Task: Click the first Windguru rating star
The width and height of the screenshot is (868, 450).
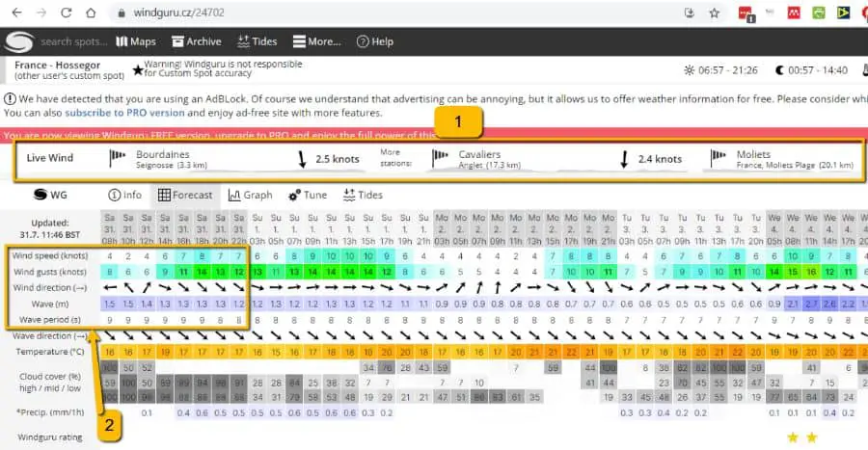Action: (x=793, y=437)
